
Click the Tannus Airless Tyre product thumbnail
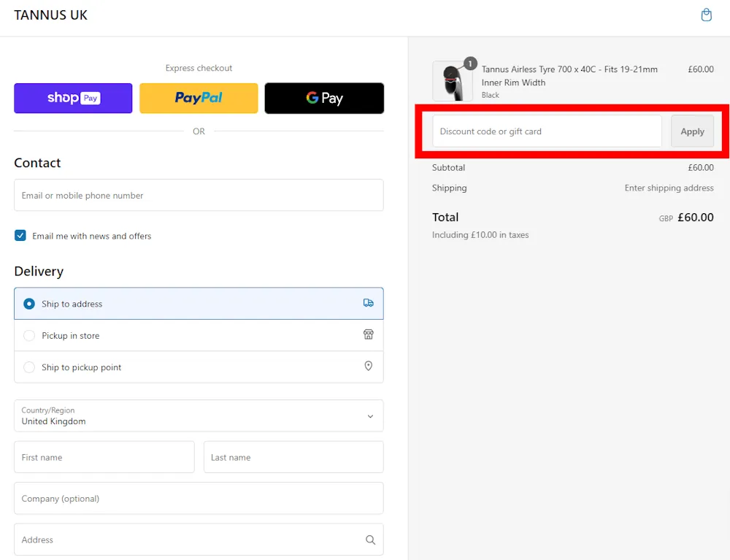[453, 81]
